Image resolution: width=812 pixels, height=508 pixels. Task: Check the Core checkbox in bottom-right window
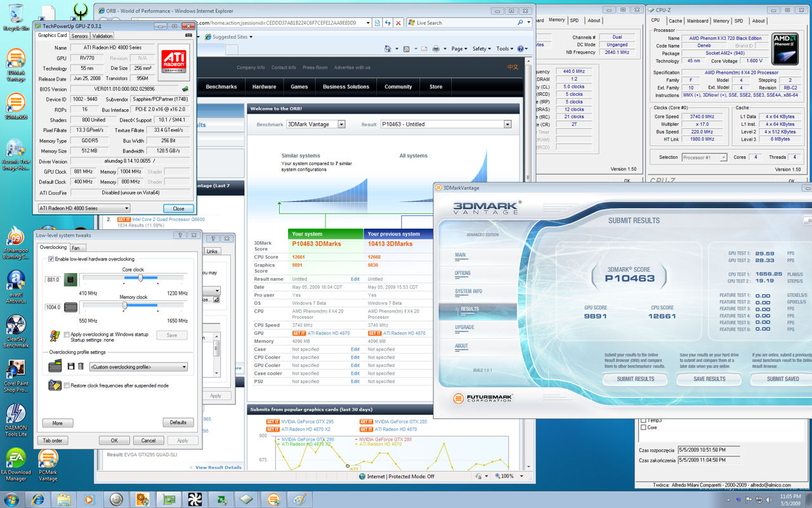pos(643,427)
